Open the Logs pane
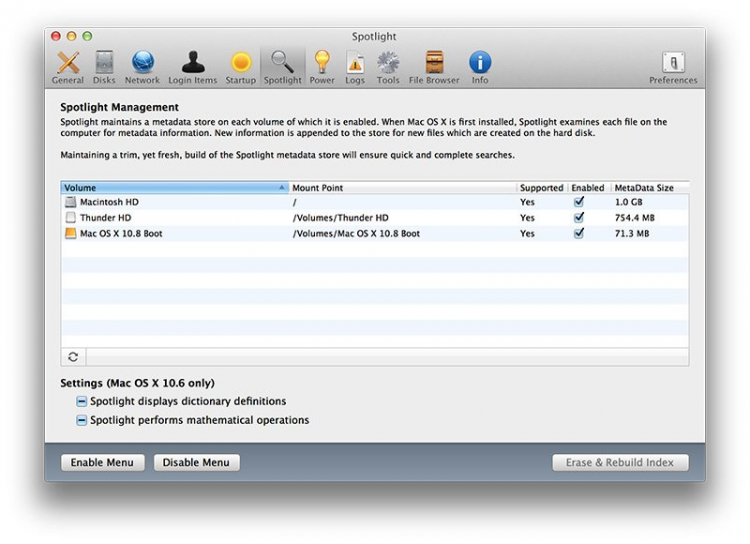750x544 pixels. (x=355, y=67)
